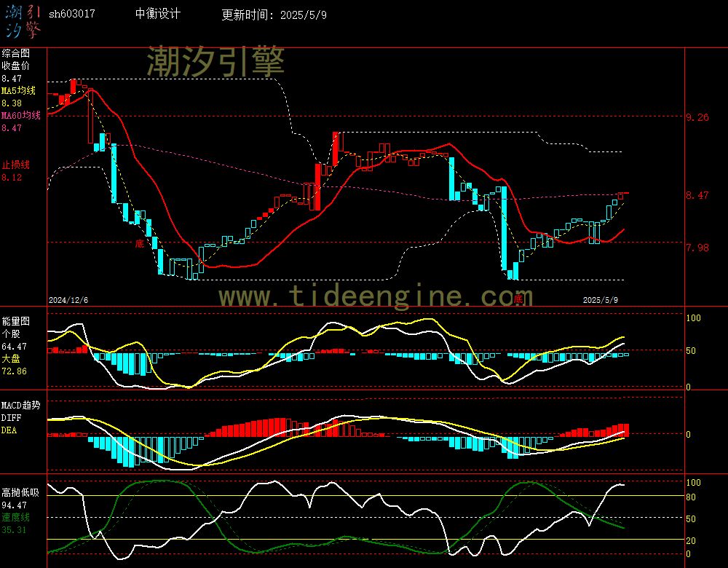This screenshot has width=728, height=568.
Task: Click the 个股 value 64.47
Action: point(14,347)
